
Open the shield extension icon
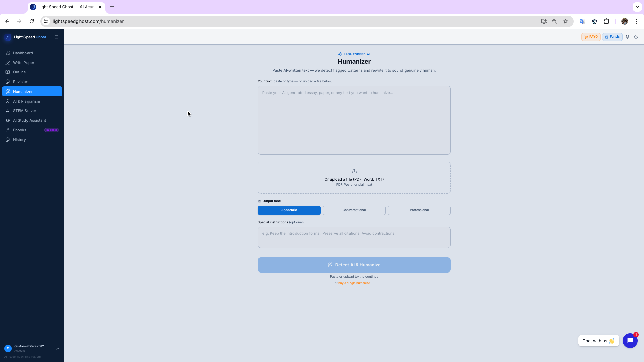(x=594, y=21)
